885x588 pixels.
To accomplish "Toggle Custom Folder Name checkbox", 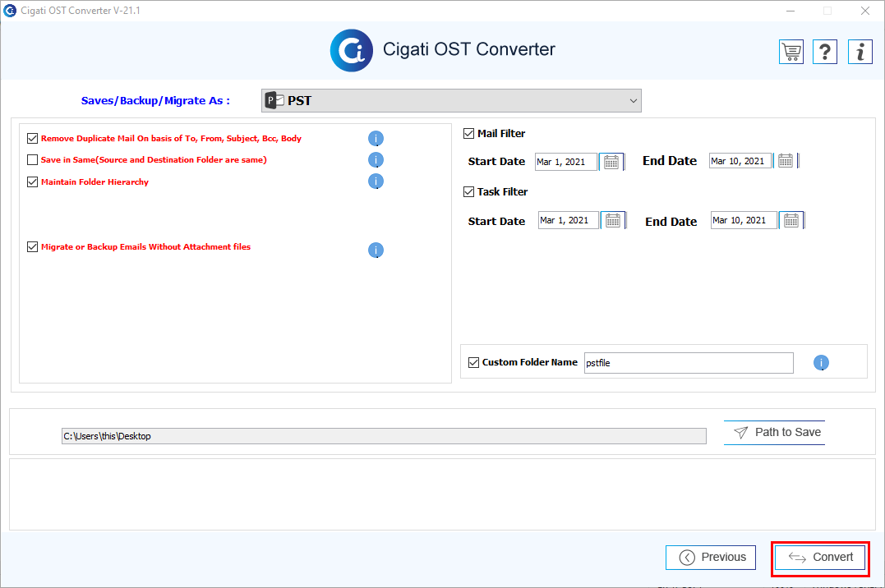I will (473, 362).
